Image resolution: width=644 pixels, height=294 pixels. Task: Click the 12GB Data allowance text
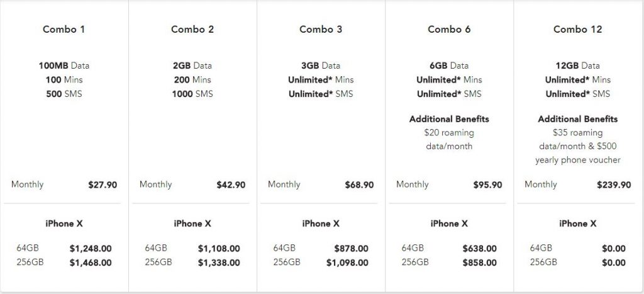tap(577, 65)
